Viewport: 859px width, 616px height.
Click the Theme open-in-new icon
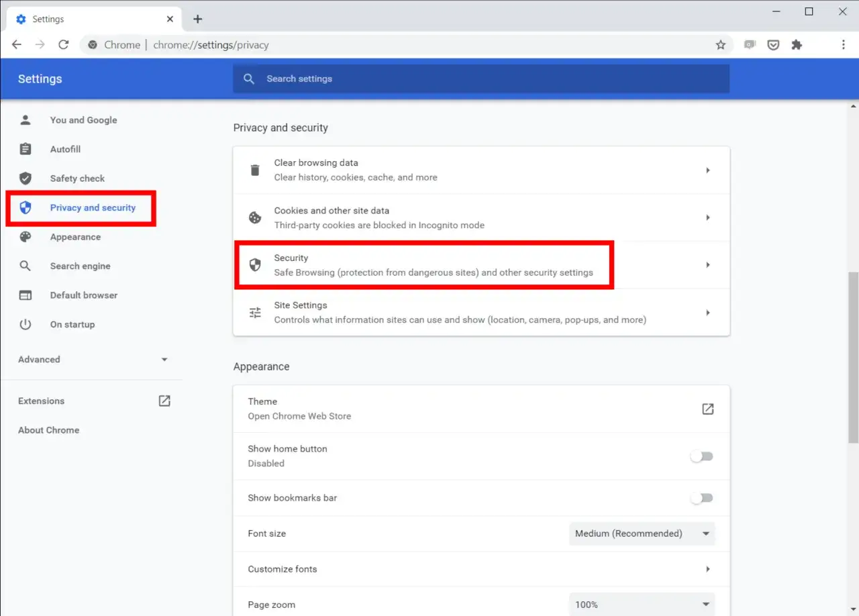pos(708,409)
